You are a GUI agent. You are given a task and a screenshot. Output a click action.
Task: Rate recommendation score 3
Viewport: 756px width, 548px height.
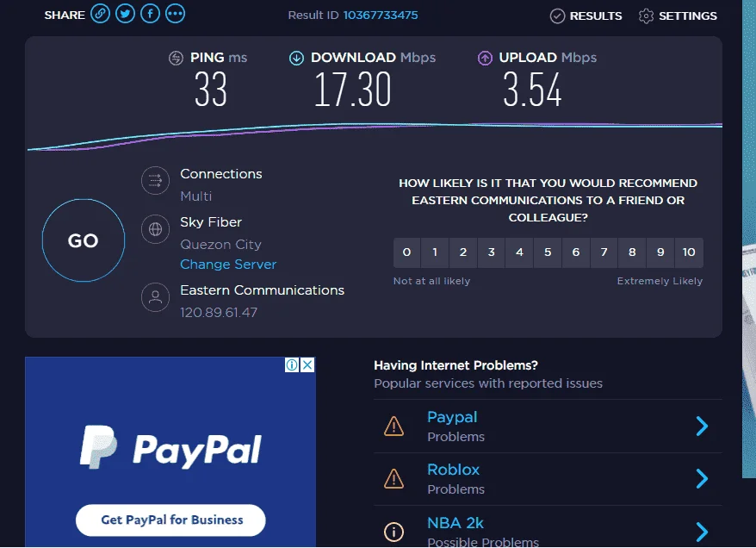(x=492, y=252)
